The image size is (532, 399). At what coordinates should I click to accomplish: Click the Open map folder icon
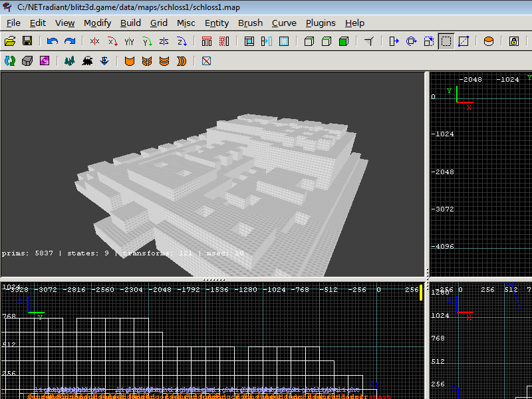pyautogui.click(x=10, y=41)
